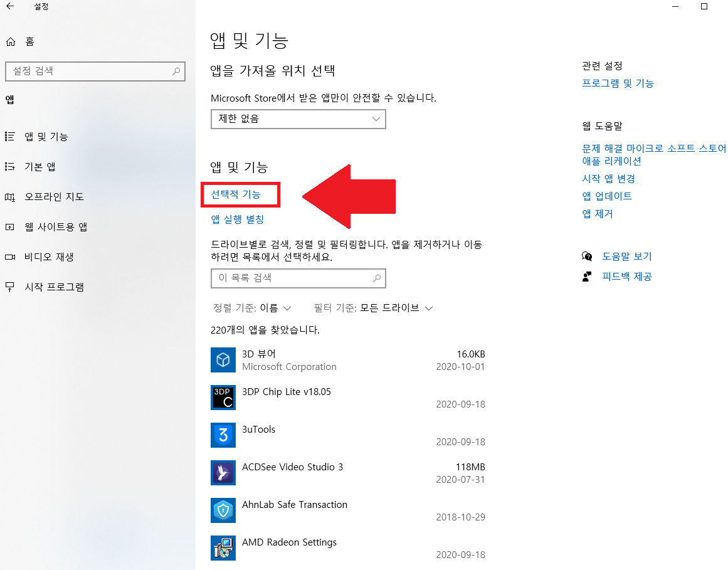728x570 pixels.
Task: Open the 피드백 제공 link
Action: (627, 277)
